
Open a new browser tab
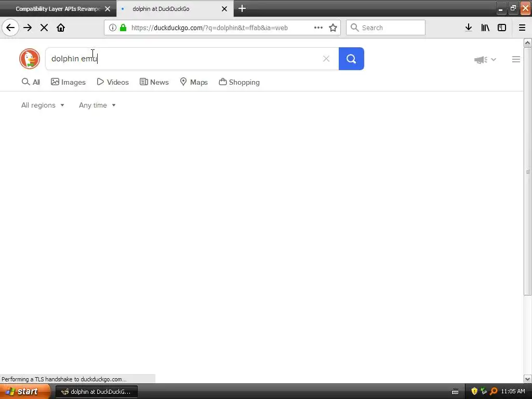tap(242, 8)
